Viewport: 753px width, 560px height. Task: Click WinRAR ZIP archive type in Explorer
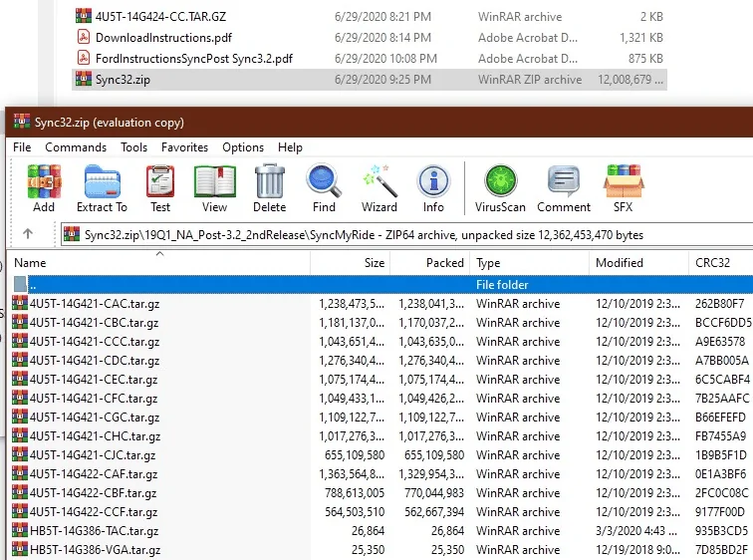pos(530,80)
